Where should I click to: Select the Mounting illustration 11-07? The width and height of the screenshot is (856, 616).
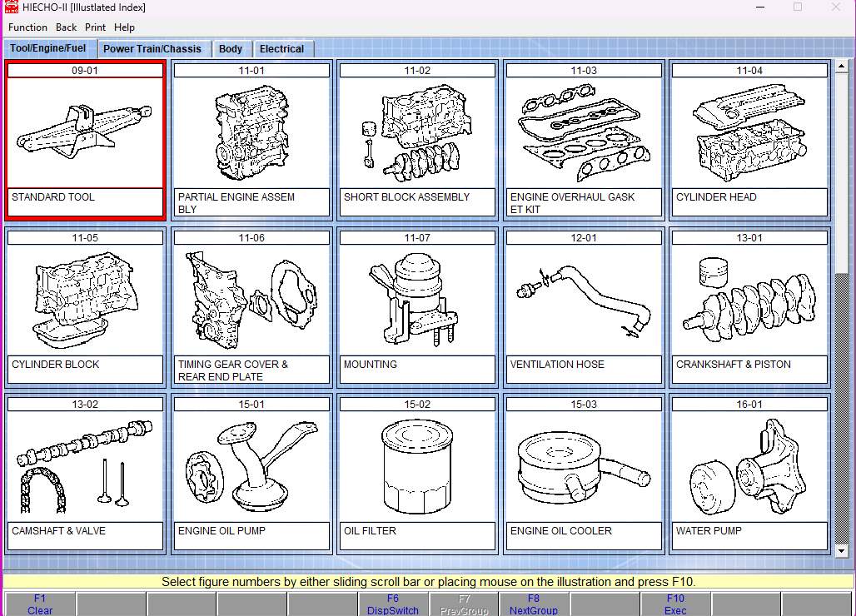418,300
